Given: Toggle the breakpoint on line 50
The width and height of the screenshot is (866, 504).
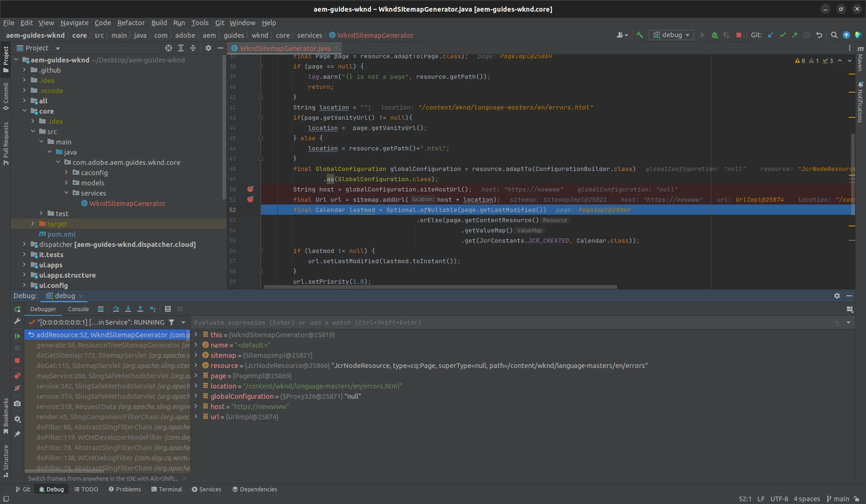Looking at the screenshot, I should coord(250,189).
